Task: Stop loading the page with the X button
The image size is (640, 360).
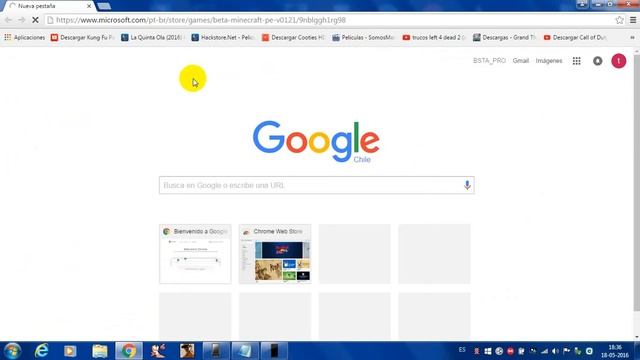Action: pos(36,20)
